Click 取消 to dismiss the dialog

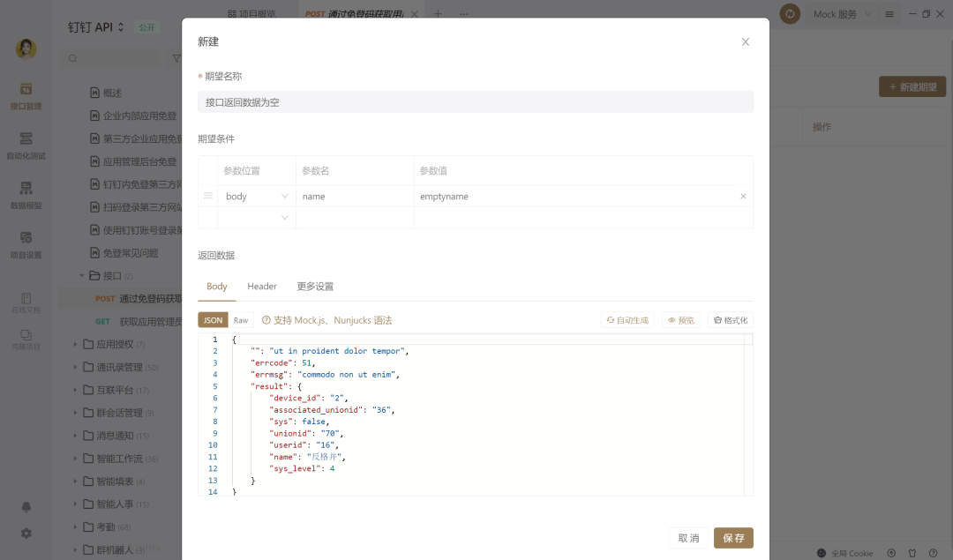(687, 538)
